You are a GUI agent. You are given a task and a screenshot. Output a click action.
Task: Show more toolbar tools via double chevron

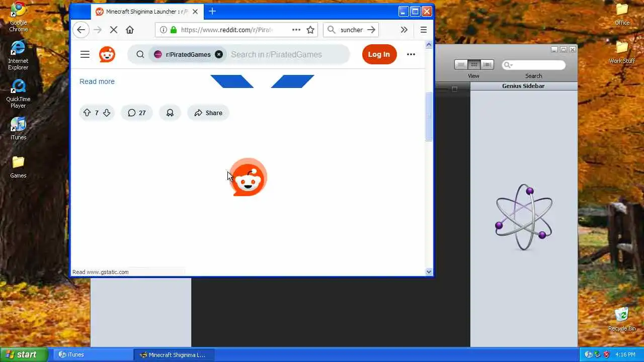(x=404, y=30)
